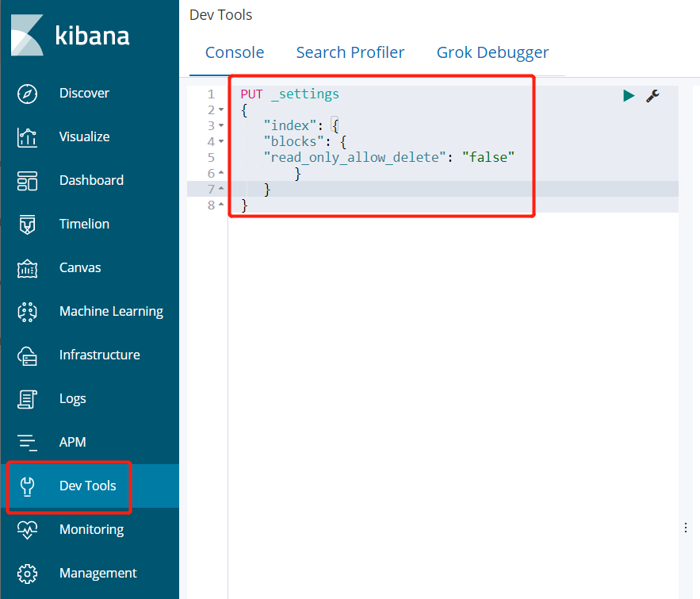Run the request with green play button
This screenshot has height=599, width=700.
coord(629,95)
